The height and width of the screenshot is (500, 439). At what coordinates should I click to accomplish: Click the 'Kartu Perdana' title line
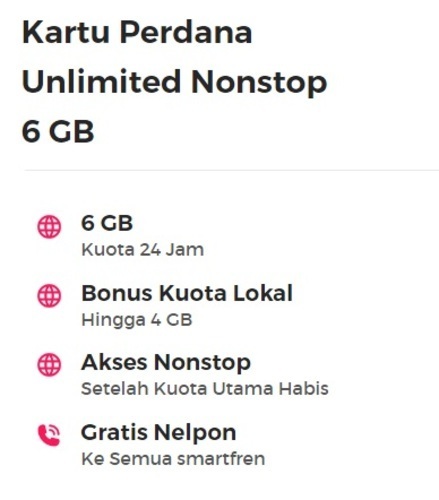click(137, 32)
